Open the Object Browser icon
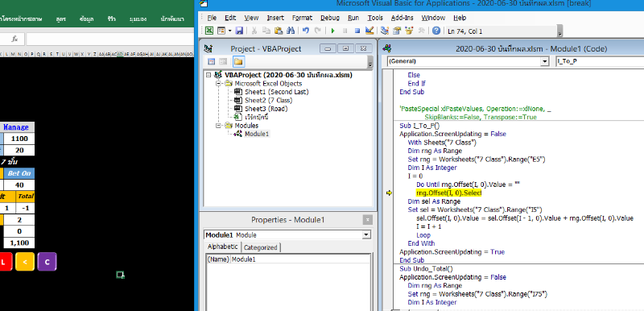The image size is (644, 311). [409, 31]
